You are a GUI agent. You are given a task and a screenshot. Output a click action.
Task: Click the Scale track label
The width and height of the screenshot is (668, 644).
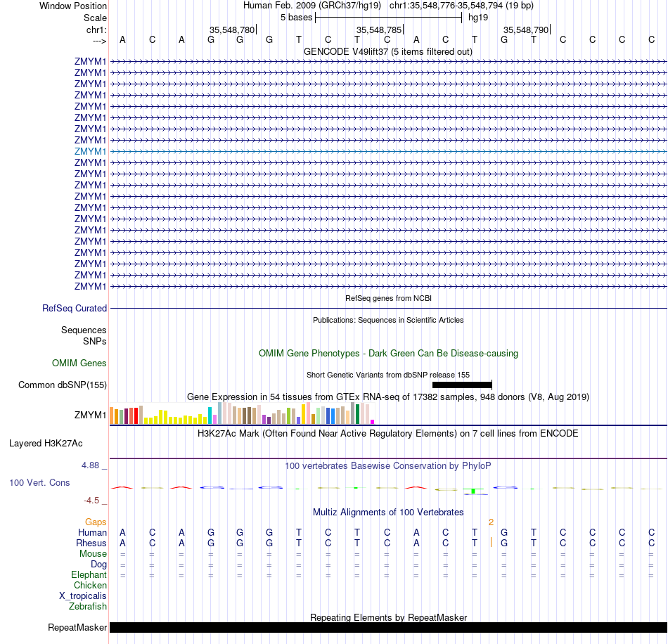tap(95, 18)
